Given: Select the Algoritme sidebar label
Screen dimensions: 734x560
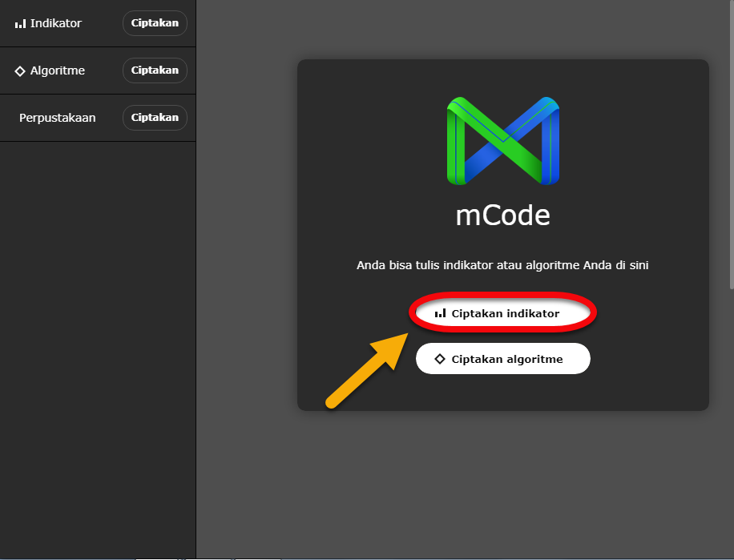Looking at the screenshot, I should (58, 71).
